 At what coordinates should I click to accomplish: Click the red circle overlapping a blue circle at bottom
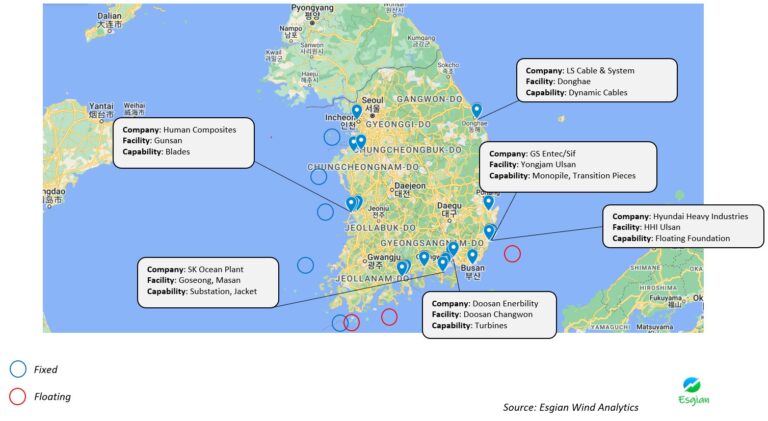(352, 323)
